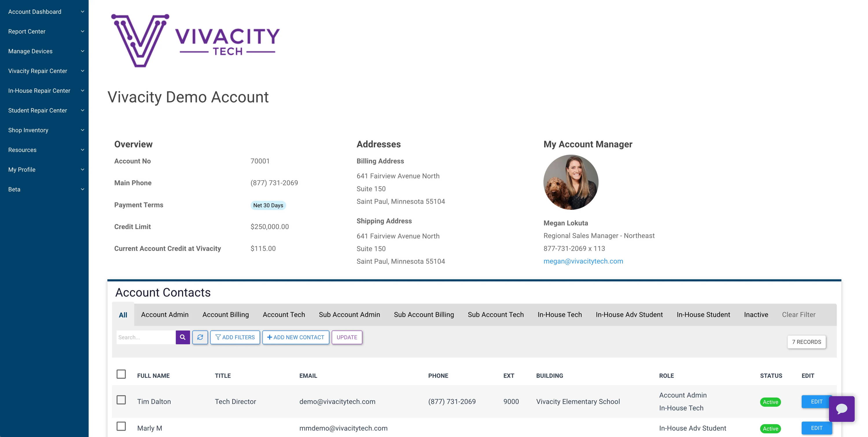Click the Vivacity Demo Account heading

pos(188,97)
